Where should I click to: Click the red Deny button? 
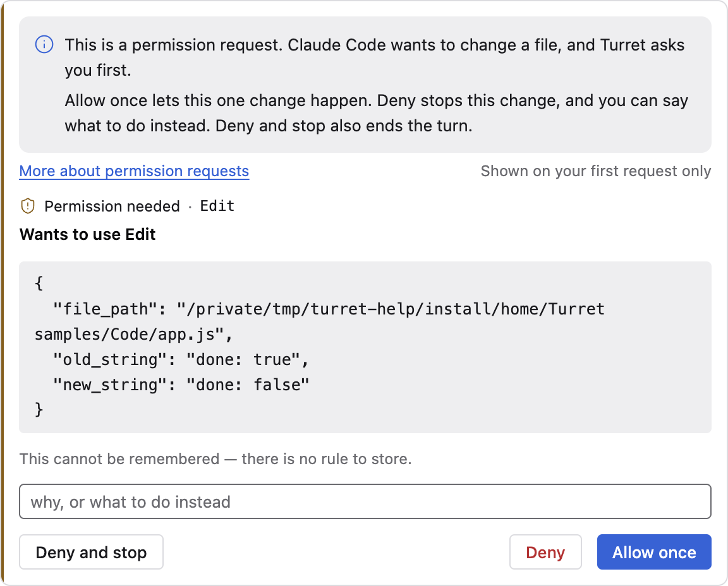(545, 552)
